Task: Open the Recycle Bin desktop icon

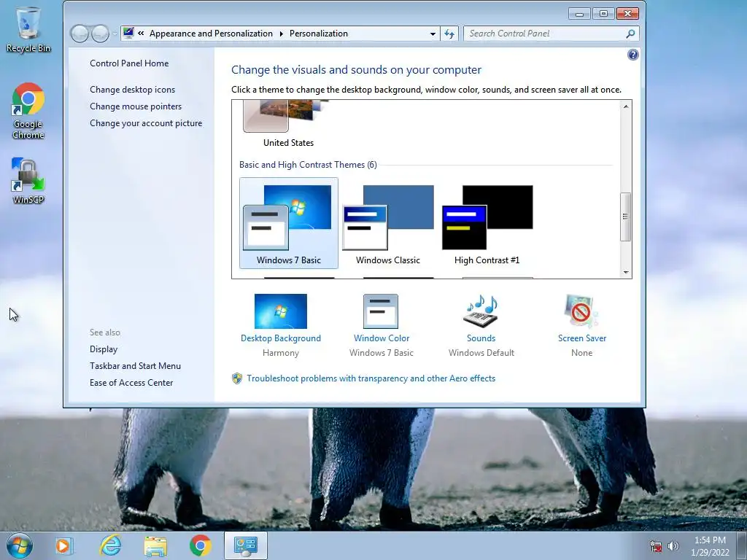Action: (x=28, y=29)
